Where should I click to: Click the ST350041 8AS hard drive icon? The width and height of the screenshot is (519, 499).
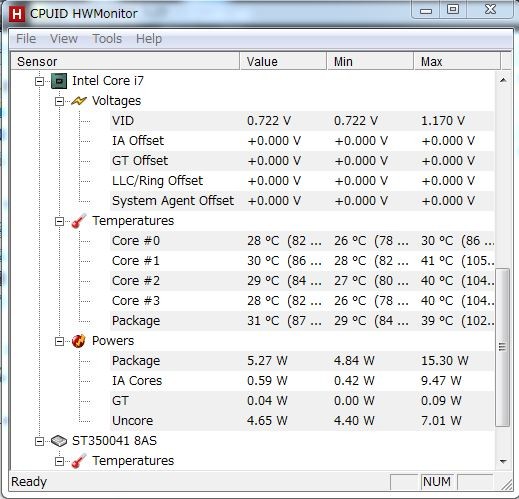tap(59, 441)
